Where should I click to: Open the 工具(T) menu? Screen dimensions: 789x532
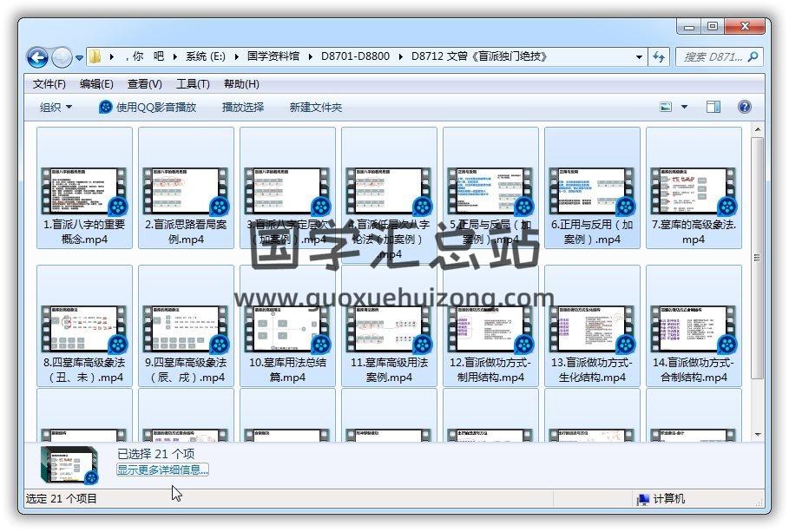[x=193, y=84]
